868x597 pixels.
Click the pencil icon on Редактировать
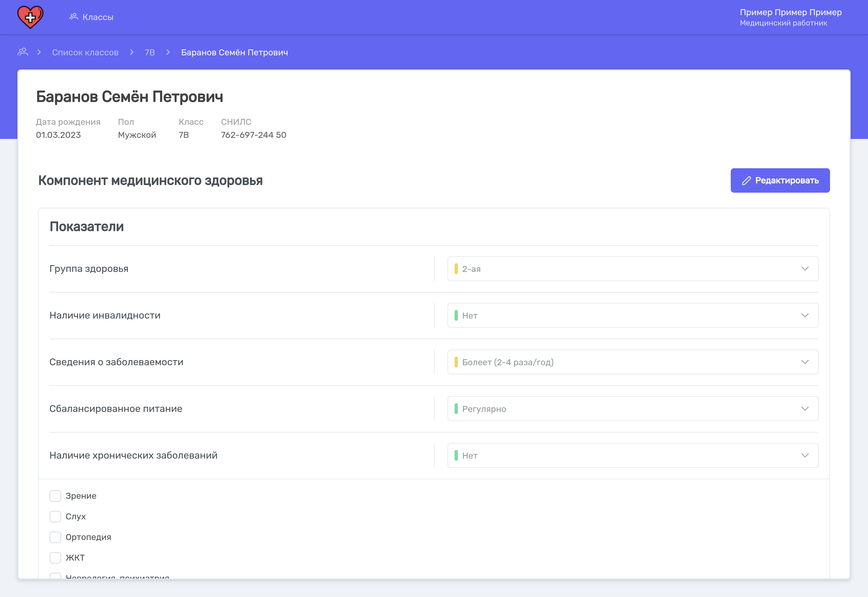point(746,181)
